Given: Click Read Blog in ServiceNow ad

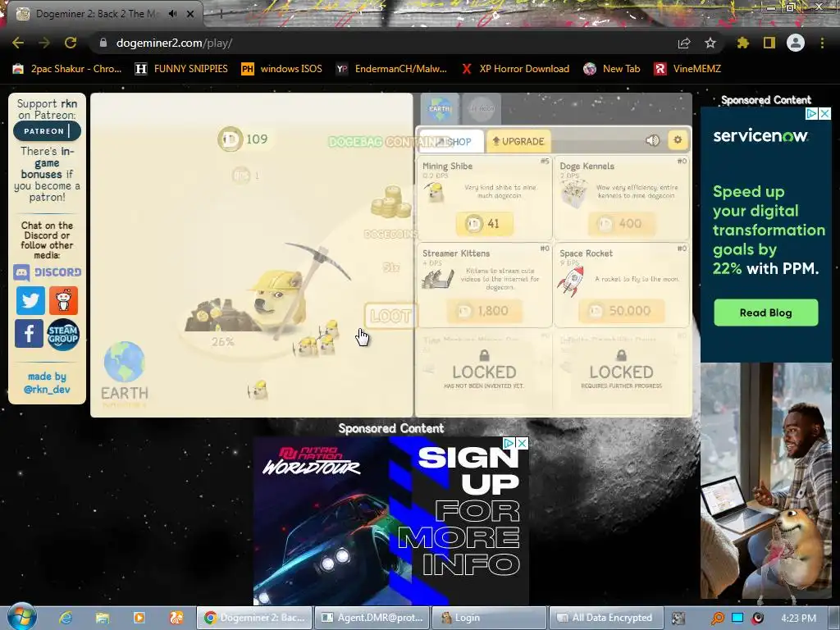Looking at the screenshot, I should coord(765,313).
